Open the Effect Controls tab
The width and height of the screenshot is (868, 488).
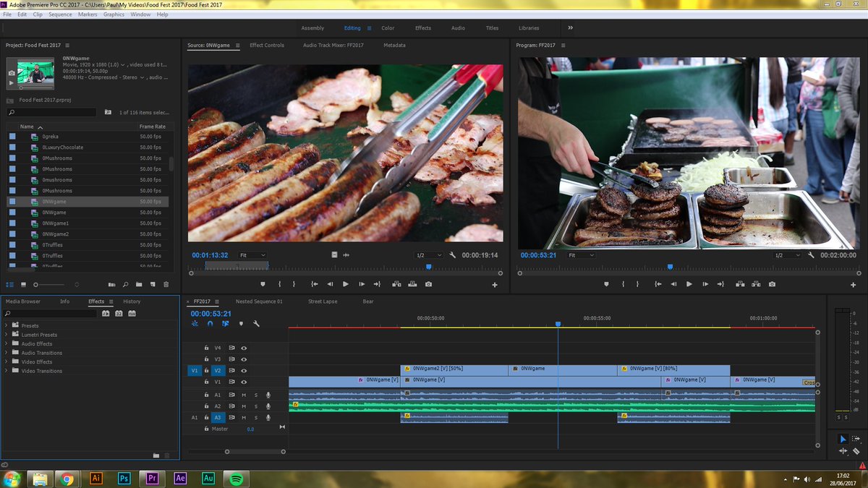[x=267, y=46]
